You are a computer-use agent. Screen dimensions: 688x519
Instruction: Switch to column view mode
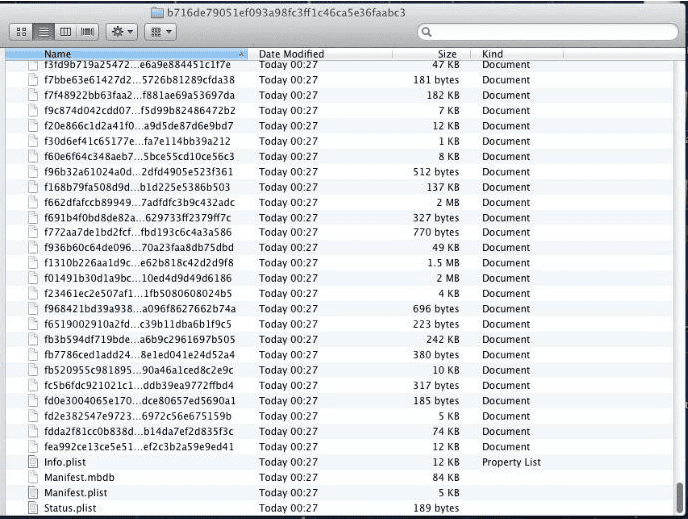point(66,32)
